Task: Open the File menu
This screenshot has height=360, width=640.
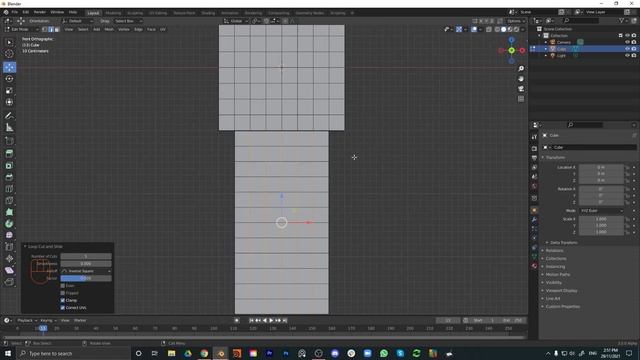Action: coord(15,12)
